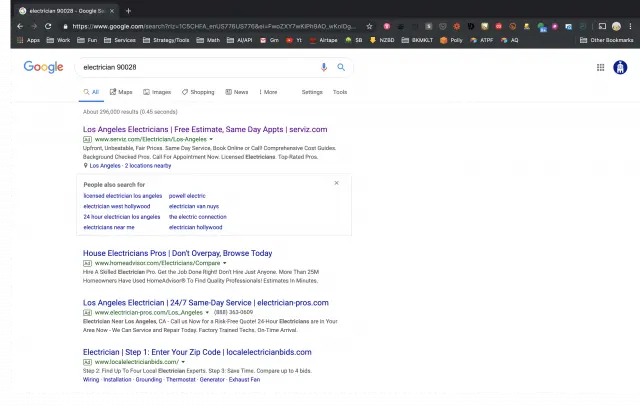Click the Wiring sitelink
640x406 pixels.
tap(91, 379)
